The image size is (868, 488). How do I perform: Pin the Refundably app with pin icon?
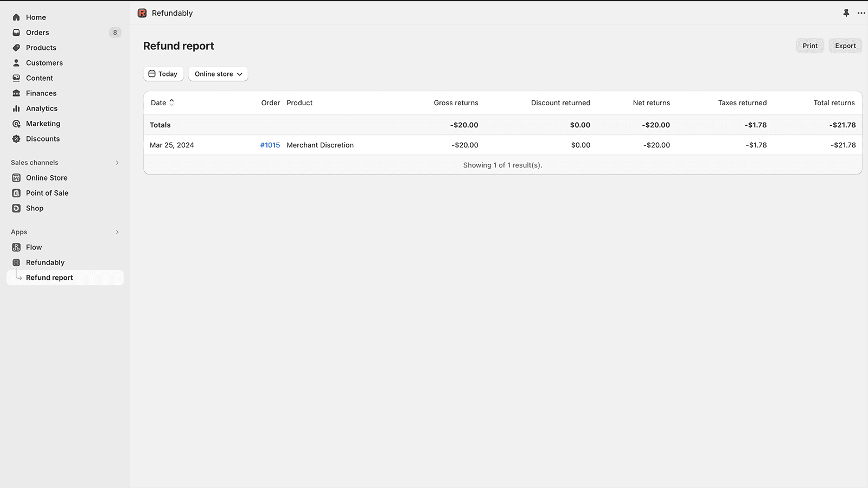pos(846,13)
